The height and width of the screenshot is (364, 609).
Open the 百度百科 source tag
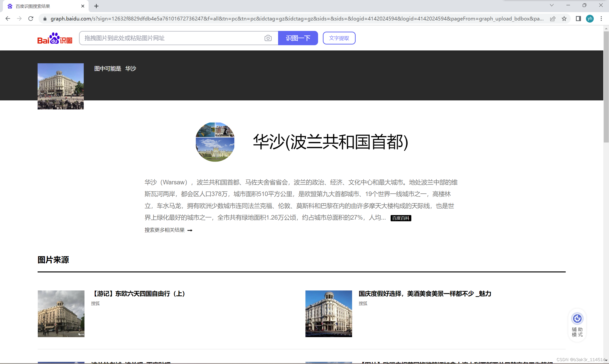(x=401, y=218)
